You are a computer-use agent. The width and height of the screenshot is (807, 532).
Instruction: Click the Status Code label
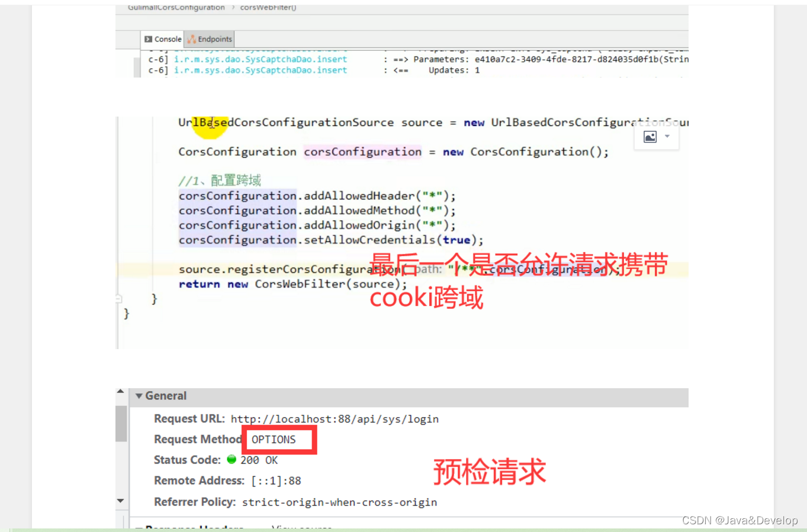[x=187, y=460]
